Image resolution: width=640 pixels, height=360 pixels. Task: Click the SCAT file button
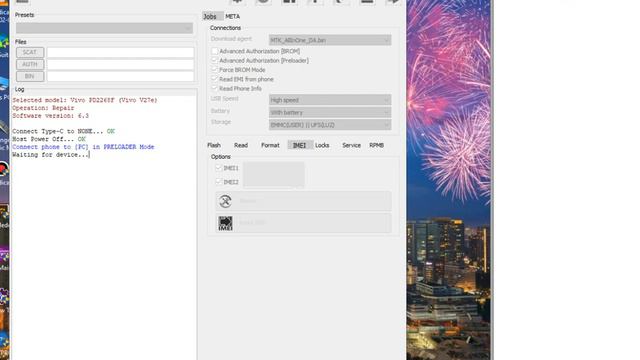tap(30, 52)
